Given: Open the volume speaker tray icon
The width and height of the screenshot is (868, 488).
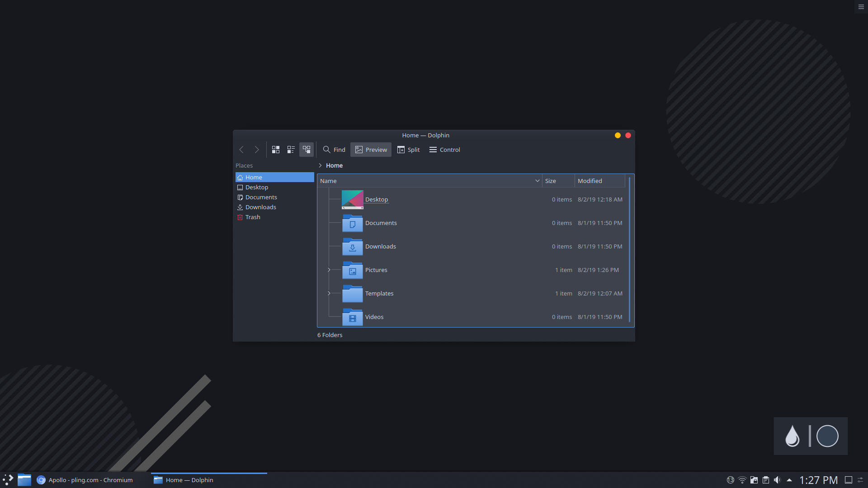Looking at the screenshot, I should click(x=777, y=480).
